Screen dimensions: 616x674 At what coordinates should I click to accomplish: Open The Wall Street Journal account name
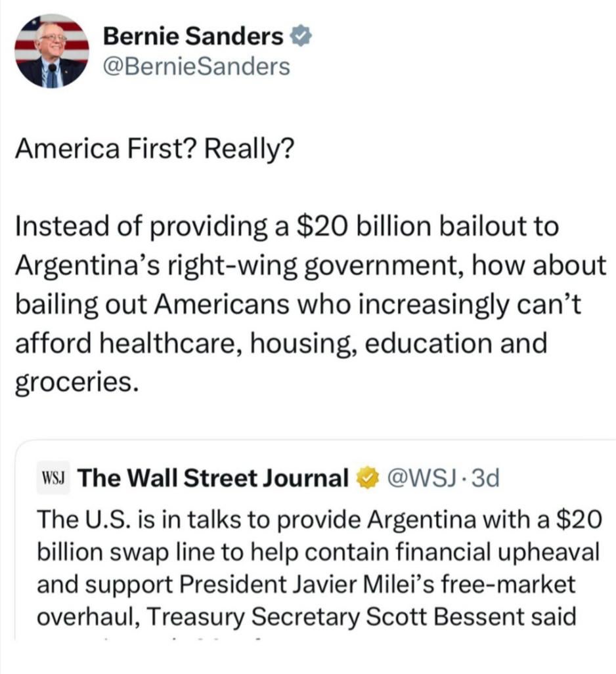click(x=213, y=478)
